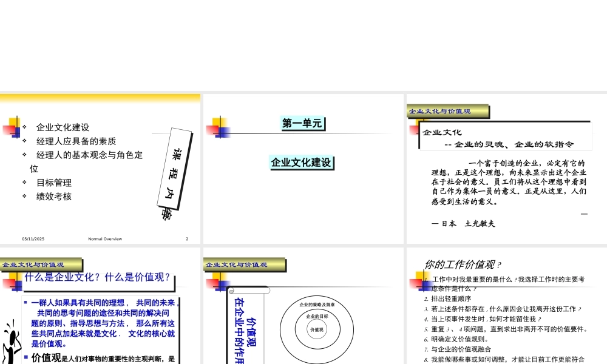
Task: Click the footer text Normal Overview
Action: (105, 239)
